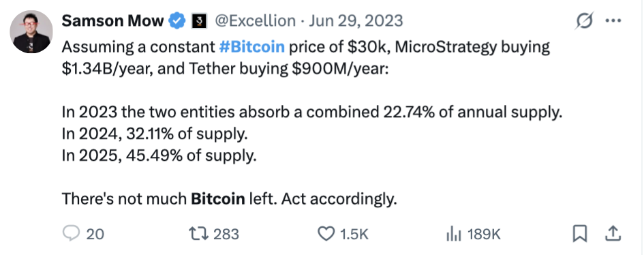The height and width of the screenshot is (255, 644).
Task: Open the share upload arrow icon
Action: tap(613, 234)
